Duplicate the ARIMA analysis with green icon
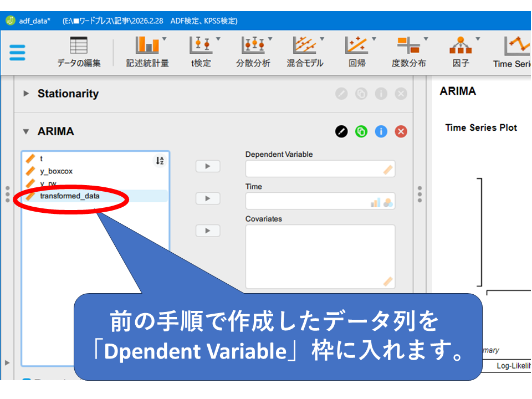532x399 pixels. (361, 132)
